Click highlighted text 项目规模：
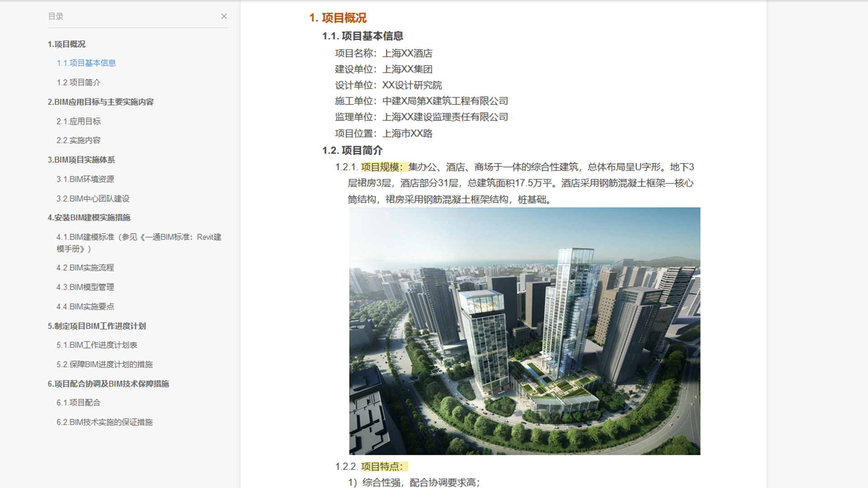The width and height of the screenshot is (868, 488). [384, 167]
